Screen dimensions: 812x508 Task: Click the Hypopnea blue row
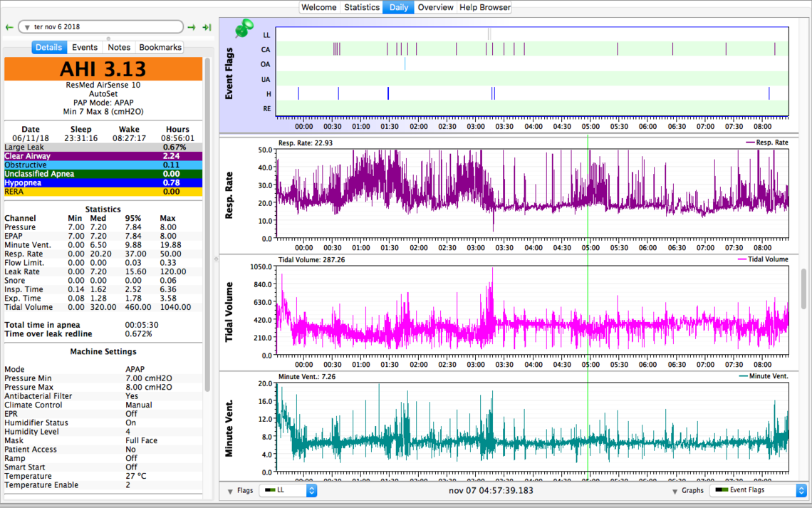(103, 183)
